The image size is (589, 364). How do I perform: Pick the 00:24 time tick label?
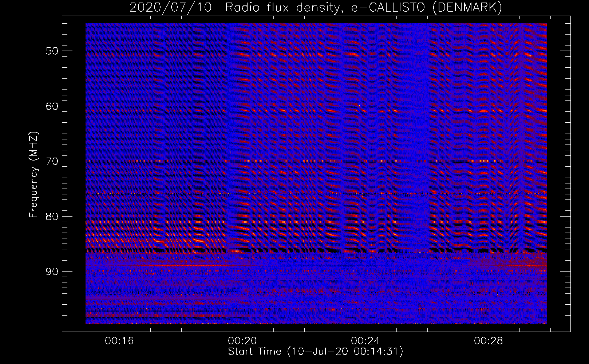pos(365,341)
